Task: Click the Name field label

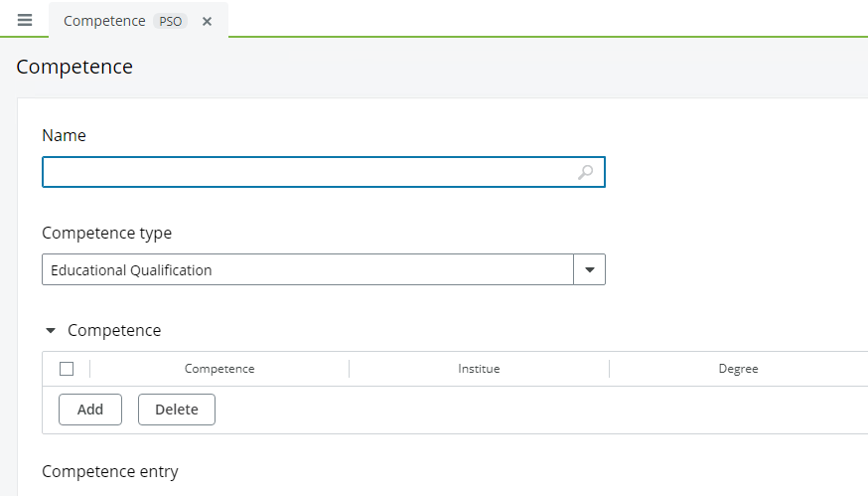Action: pos(64,135)
